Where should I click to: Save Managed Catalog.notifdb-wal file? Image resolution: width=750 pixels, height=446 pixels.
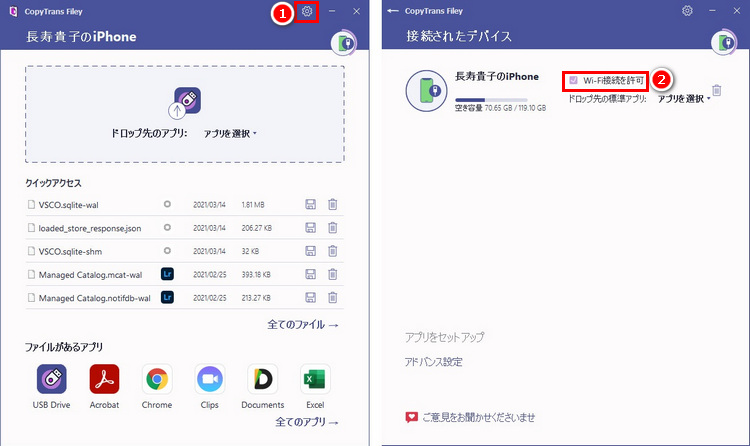click(310, 298)
